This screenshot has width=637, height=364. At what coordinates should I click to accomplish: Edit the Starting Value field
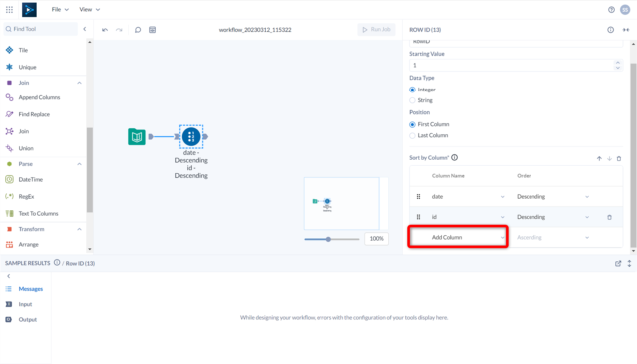[x=512, y=65]
